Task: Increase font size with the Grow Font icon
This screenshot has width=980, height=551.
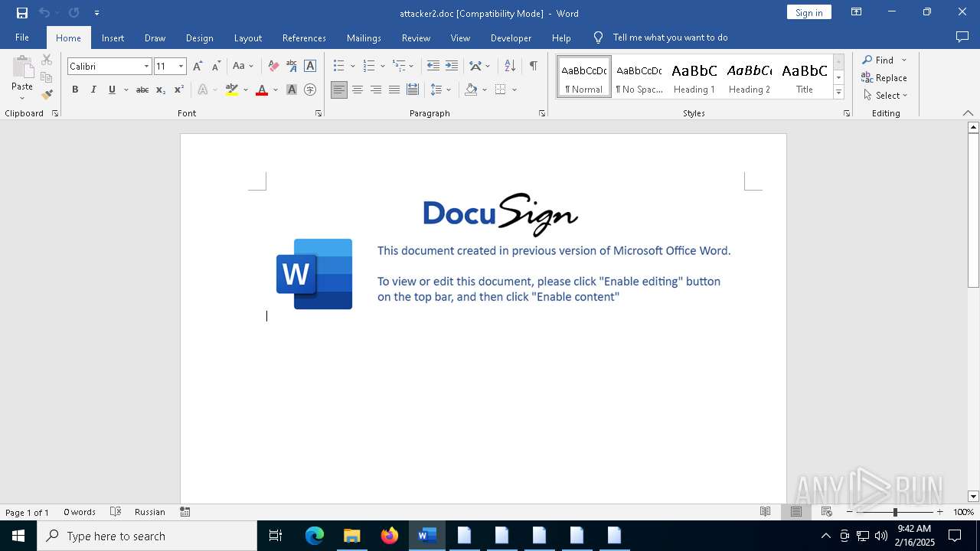Action: [x=198, y=67]
